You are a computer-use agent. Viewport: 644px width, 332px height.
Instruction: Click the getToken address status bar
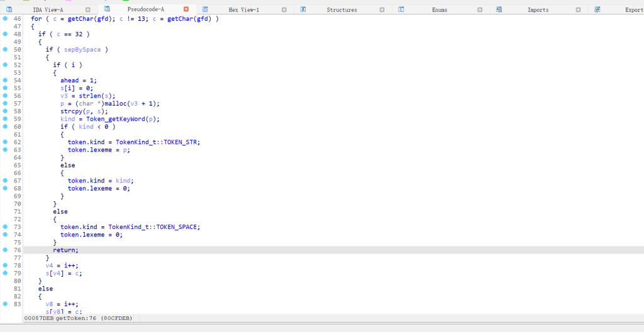click(x=78, y=318)
